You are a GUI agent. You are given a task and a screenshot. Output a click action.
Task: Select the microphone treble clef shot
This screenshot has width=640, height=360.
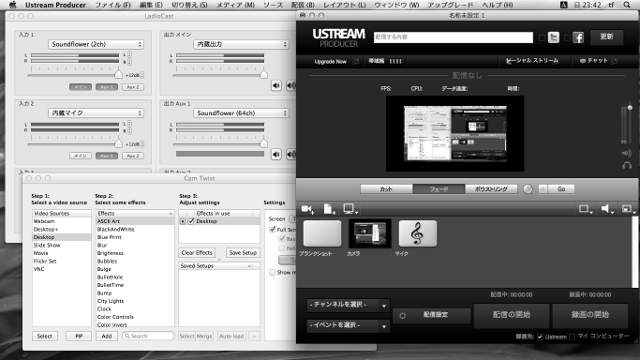pos(418,234)
